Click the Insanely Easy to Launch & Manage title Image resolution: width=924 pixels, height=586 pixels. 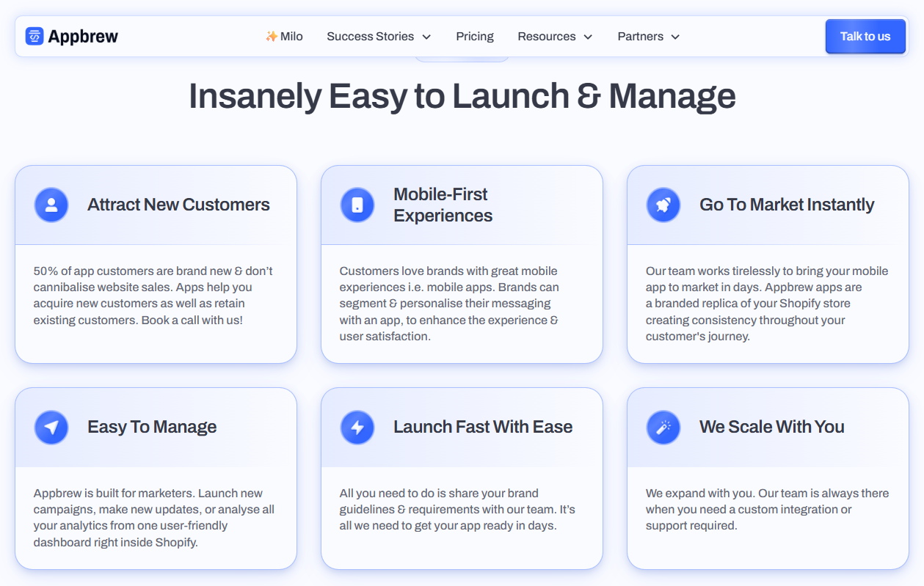pyautogui.click(x=462, y=96)
